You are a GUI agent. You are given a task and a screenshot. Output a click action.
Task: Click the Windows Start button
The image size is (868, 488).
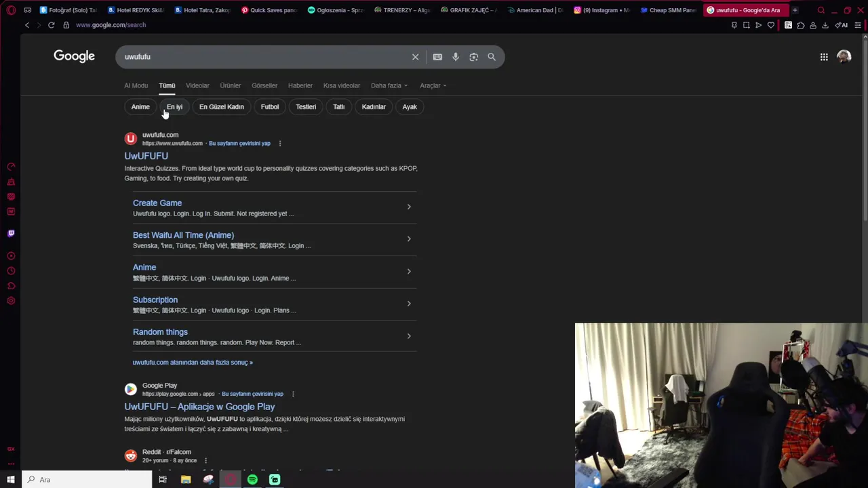pos(11,480)
